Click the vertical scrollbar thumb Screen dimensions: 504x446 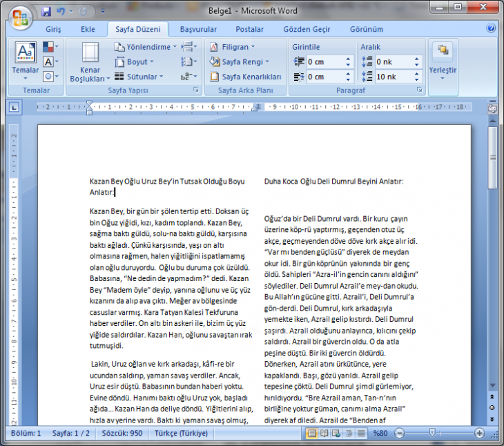[492, 157]
